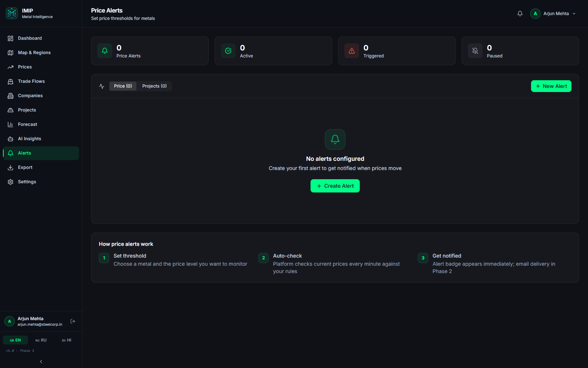The height and width of the screenshot is (368, 588).
Task: Click the activity pulse icon beside tabs
Action: [102, 86]
